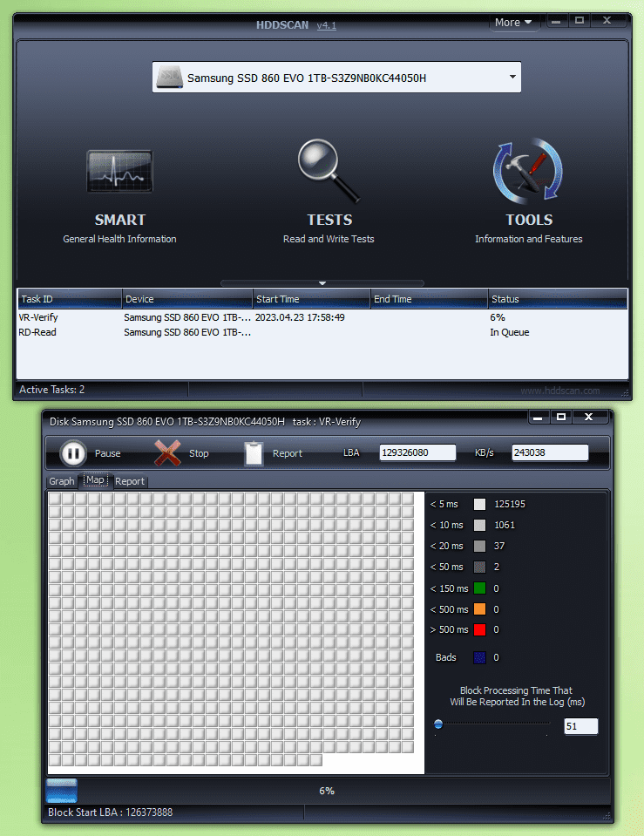The image size is (644, 836).
Task: Select the VR-Verify task row
Action: click(x=322, y=317)
